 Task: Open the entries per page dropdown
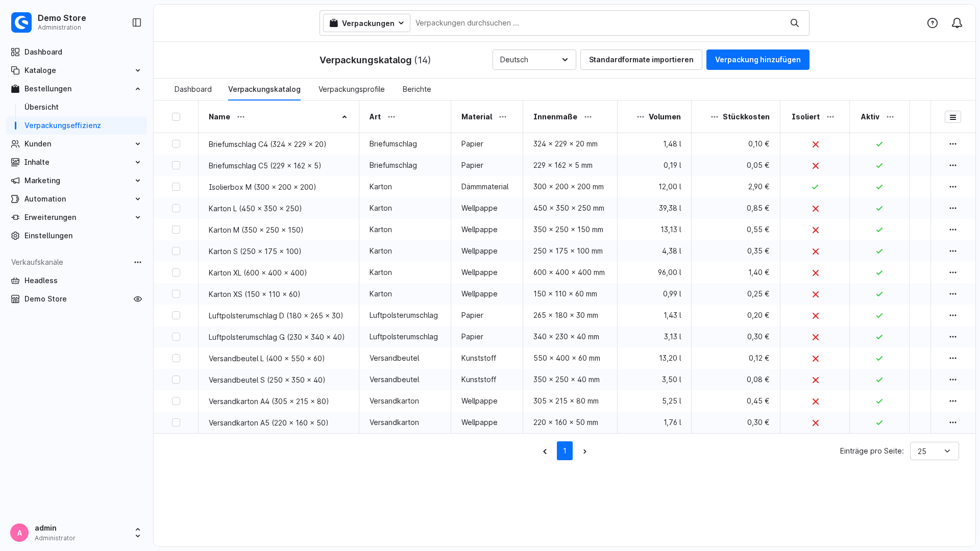[x=934, y=451]
